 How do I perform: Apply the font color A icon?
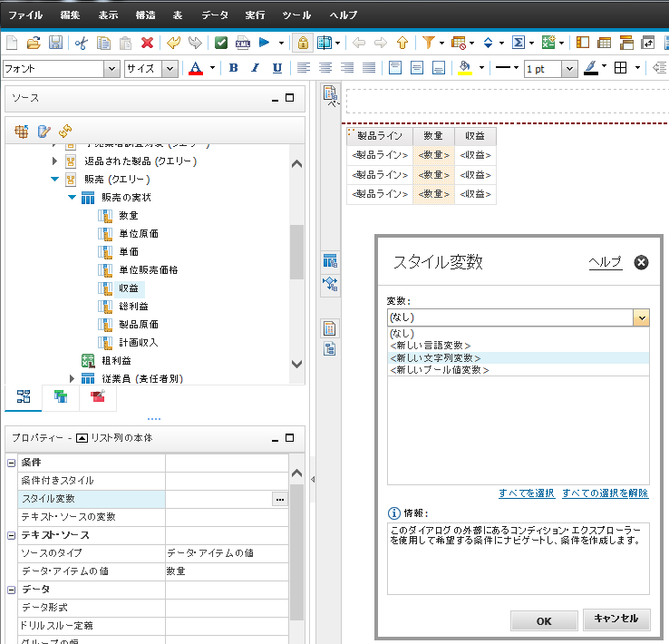(x=196, y=68)
